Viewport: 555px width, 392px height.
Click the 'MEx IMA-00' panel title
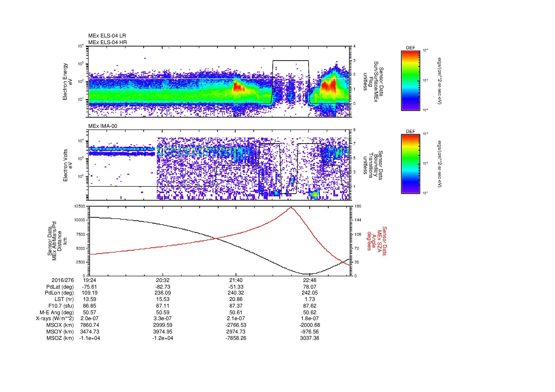tap(103, 126)
